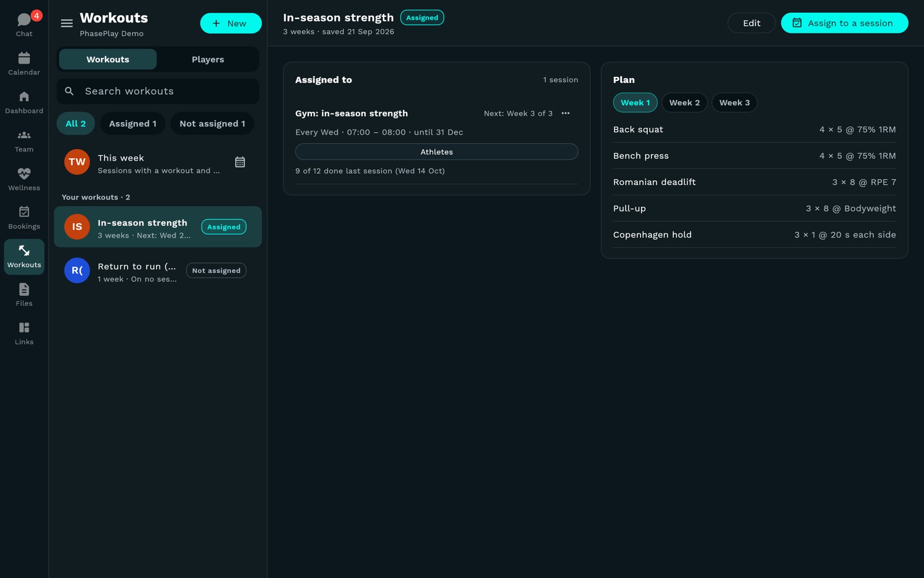This screenshot has width=924, height=578.
Task: Create a workout with the New button
Action: [x=231, y=23]
